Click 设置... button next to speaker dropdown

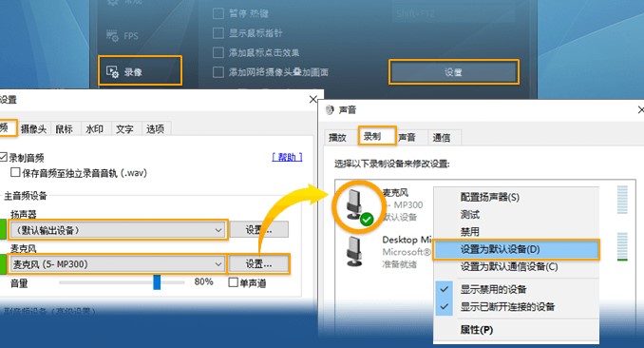258,230
